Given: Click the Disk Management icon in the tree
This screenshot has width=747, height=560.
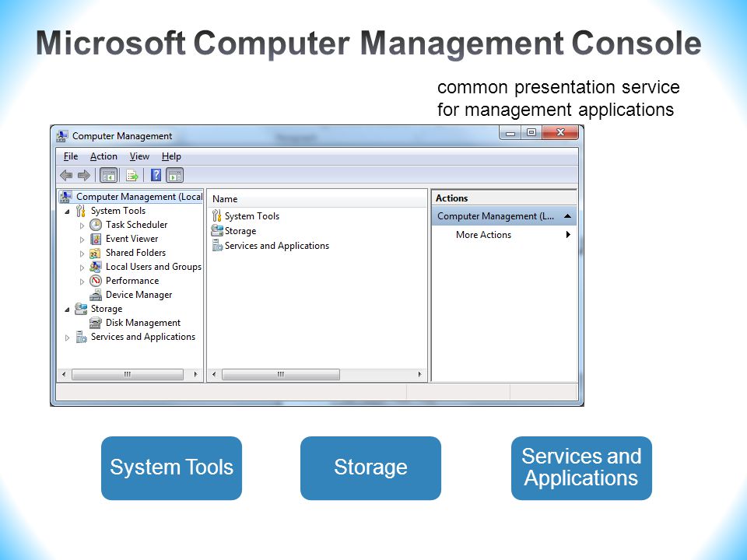Looking at the screenshot, I should (x=96, y=323).
